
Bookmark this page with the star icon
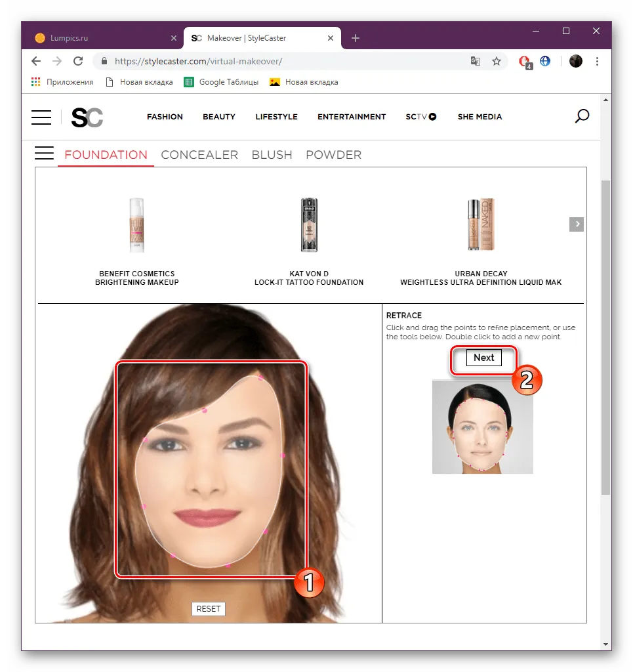click(x=497, y=61)
